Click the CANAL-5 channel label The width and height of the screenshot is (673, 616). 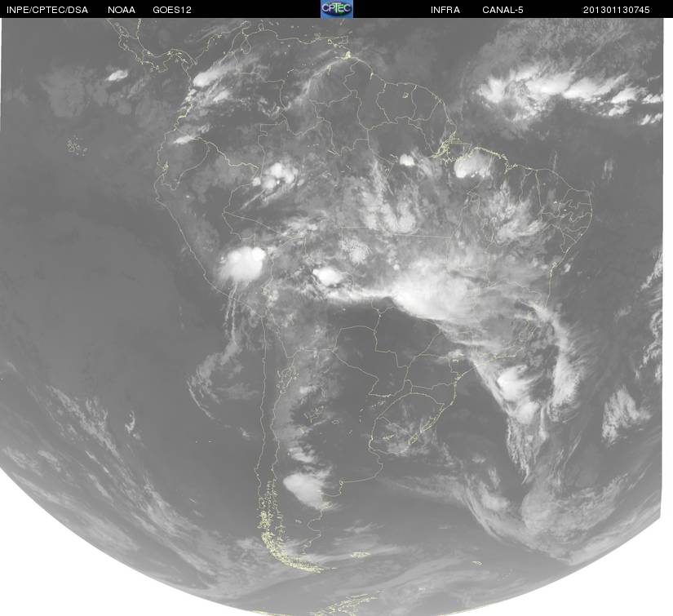503,10
